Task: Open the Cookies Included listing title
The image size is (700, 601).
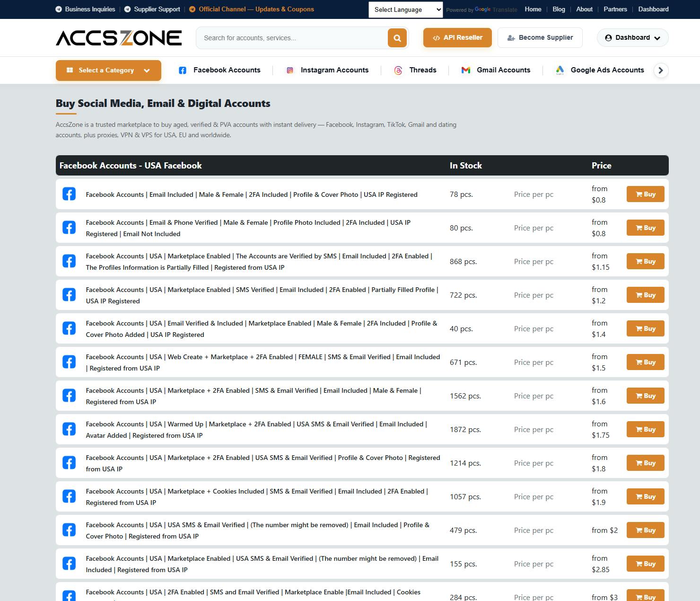Action: tap(257, 497)
